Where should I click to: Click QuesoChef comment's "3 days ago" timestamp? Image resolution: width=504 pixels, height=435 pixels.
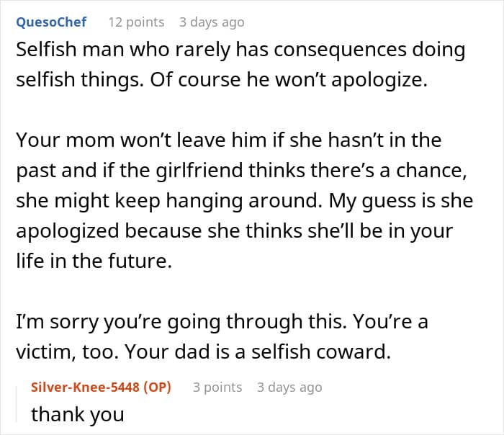coord(212,22)
